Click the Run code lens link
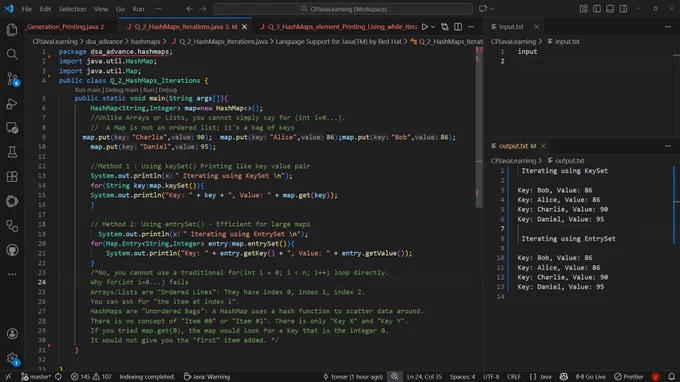The height and width of the screenshot is (382, 680). tap(148, 90)
